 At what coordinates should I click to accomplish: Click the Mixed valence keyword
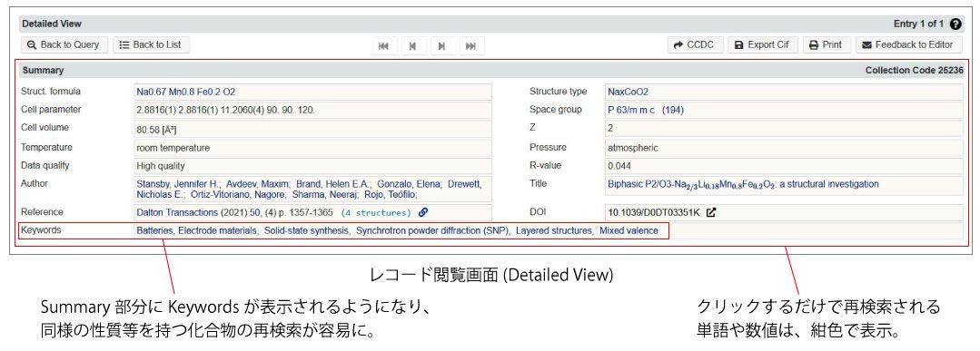(x=629, y=231)
